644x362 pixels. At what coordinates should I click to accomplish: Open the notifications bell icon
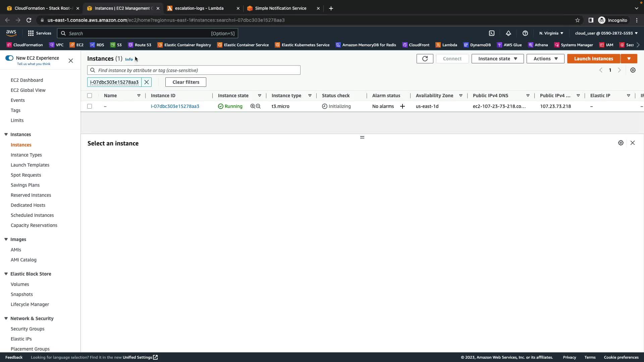click(x=508, y=33)
